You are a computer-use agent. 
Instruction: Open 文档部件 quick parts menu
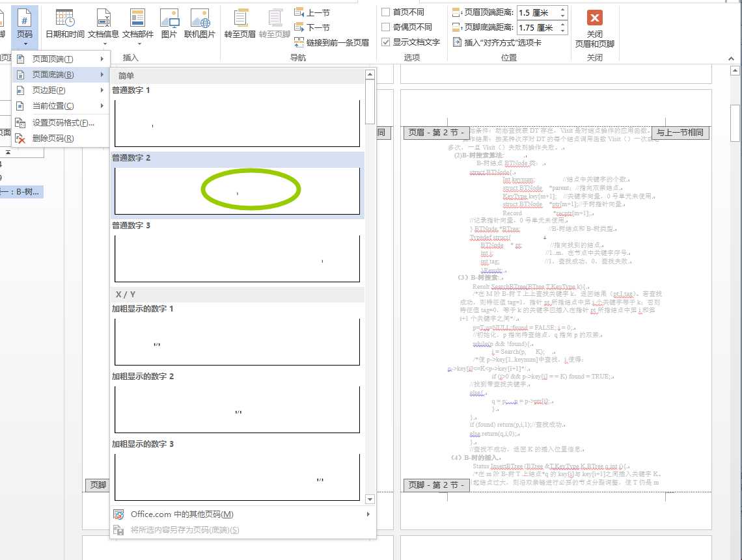(138, 27)
